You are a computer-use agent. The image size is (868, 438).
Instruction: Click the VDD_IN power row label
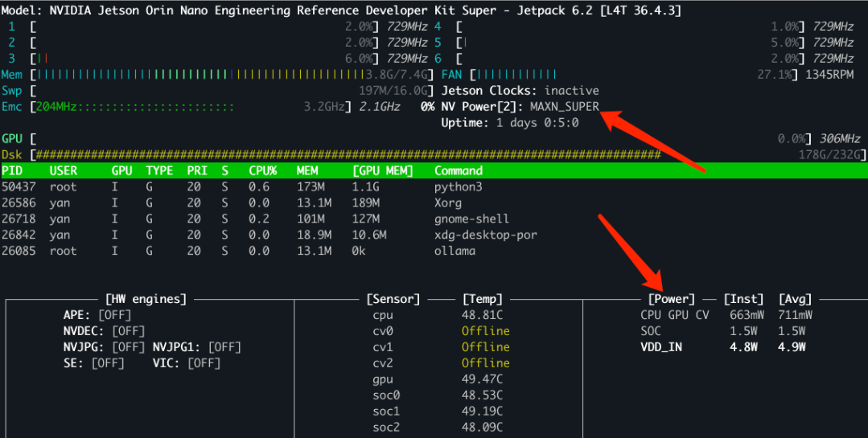661,347
